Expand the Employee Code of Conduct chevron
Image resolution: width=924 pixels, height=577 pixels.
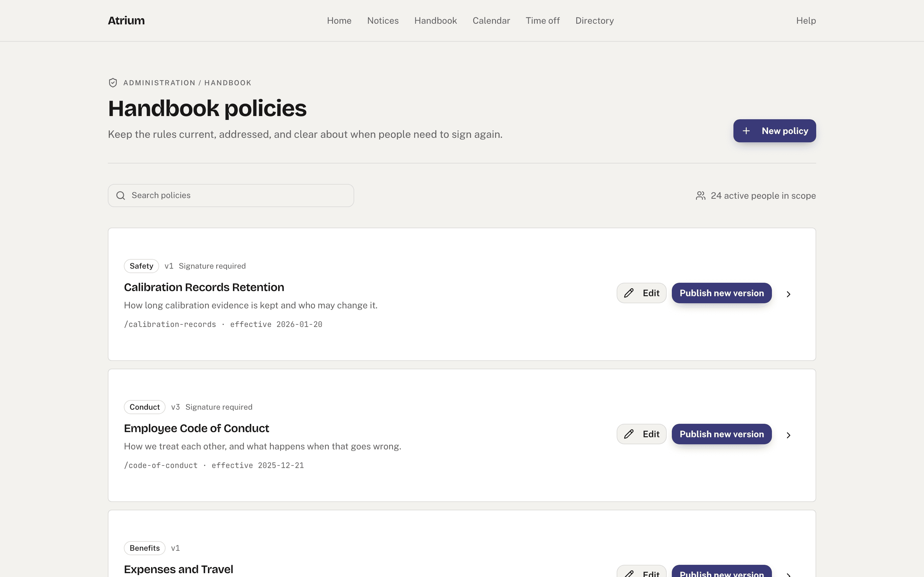(789, 435)
